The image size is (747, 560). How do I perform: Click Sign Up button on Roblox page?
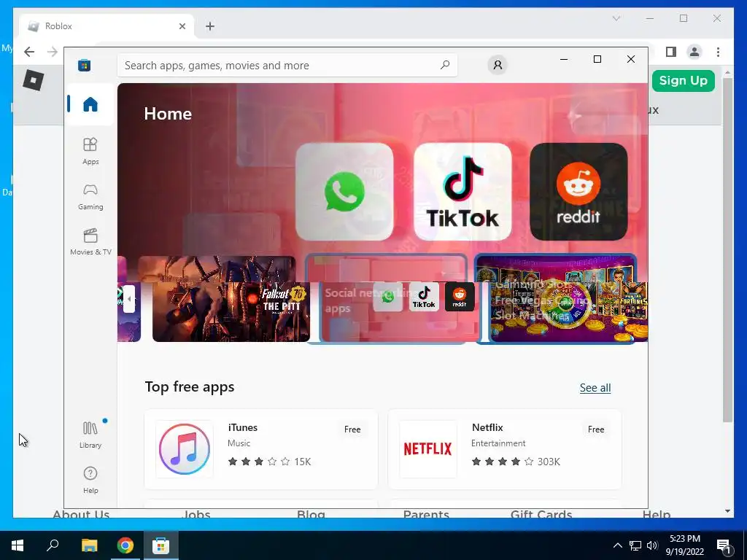coord(683,80)
